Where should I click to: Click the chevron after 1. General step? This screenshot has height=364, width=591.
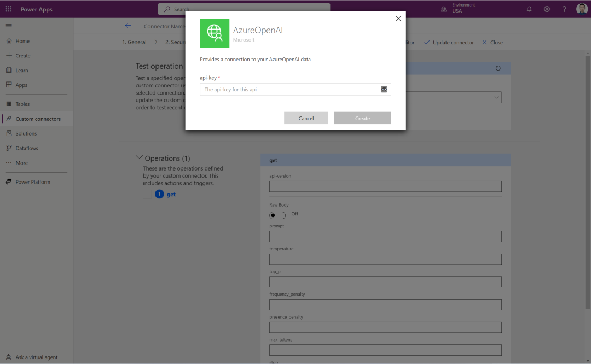click(x=156, y=42)
